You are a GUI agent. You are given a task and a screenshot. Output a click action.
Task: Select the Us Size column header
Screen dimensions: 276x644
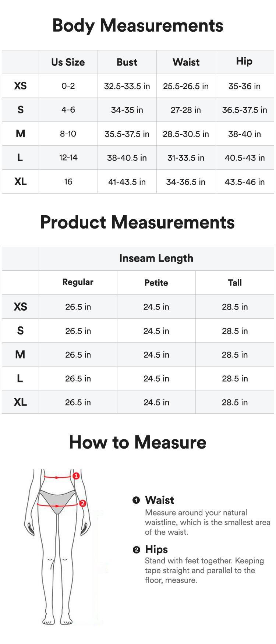[68, 62]
